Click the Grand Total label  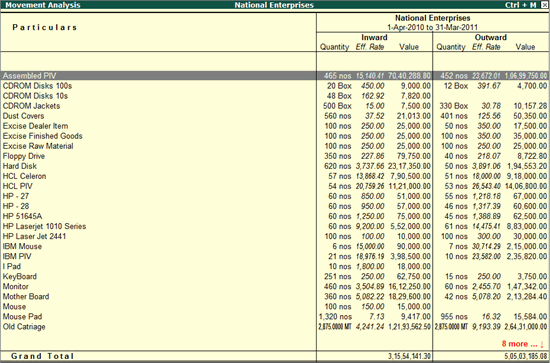tap(42, 356)
